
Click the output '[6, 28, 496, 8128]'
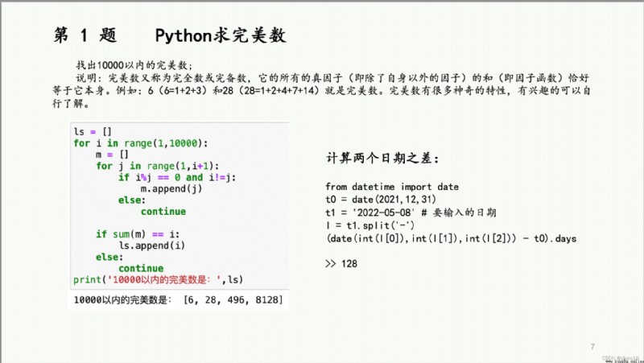(x=233, y=299)
